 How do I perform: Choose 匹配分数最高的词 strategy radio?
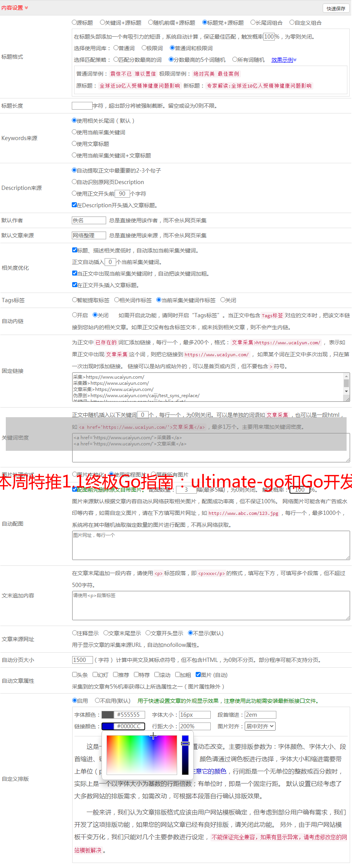point(116,59)
